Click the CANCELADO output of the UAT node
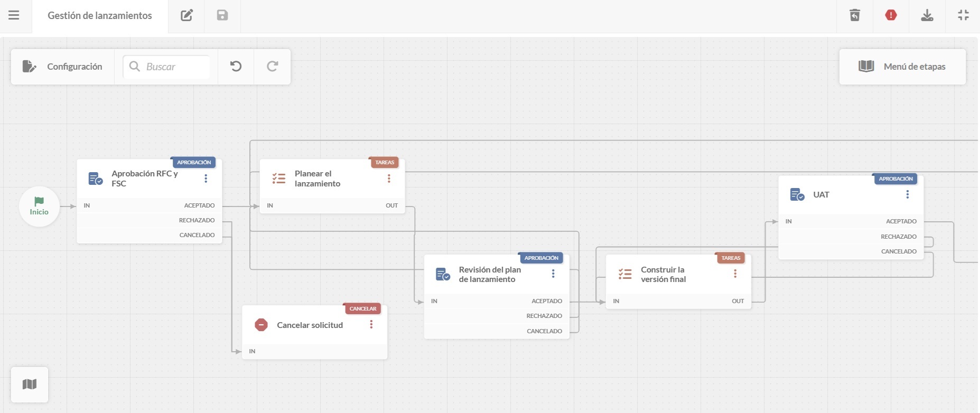 tap(899, 251)
